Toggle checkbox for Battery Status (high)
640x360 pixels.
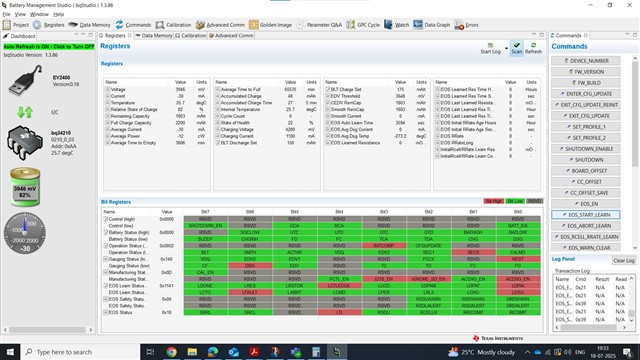pos(106,233)
